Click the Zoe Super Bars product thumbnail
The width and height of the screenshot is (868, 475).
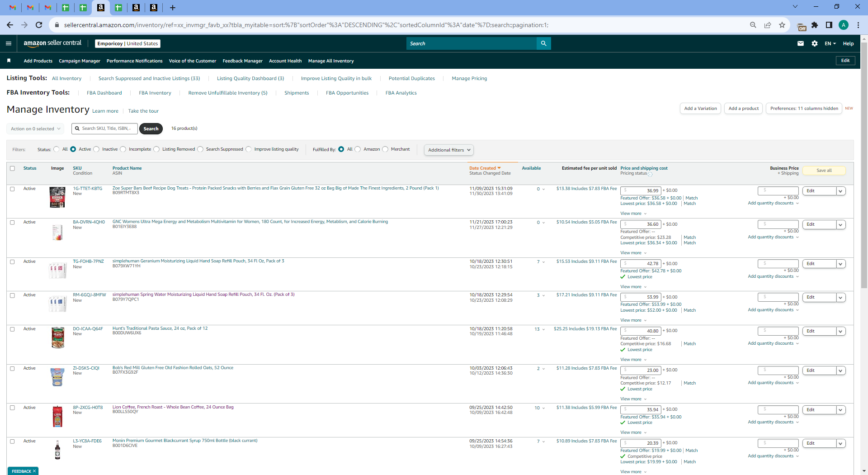(57, 197)
